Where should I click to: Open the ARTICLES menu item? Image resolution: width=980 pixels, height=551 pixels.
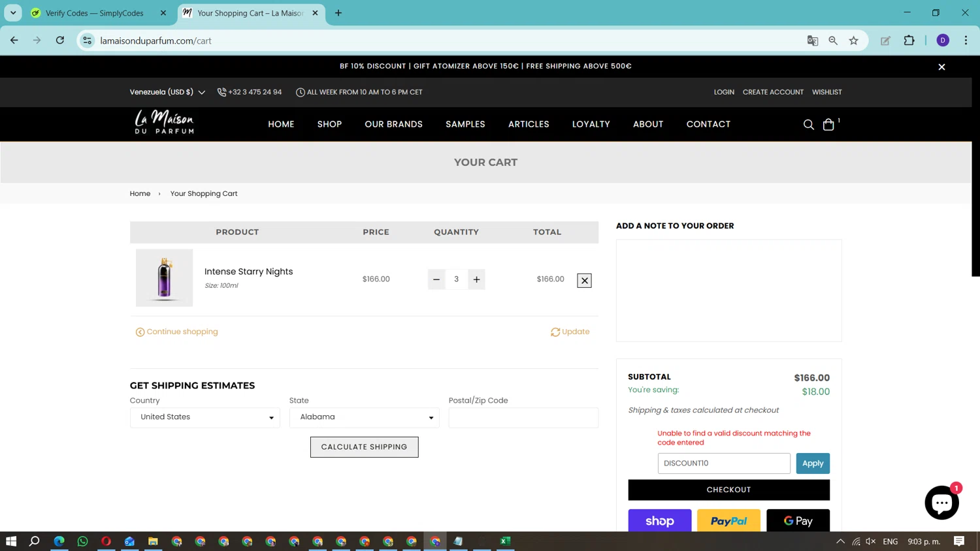pyautogui.click(x=529, y=124)
